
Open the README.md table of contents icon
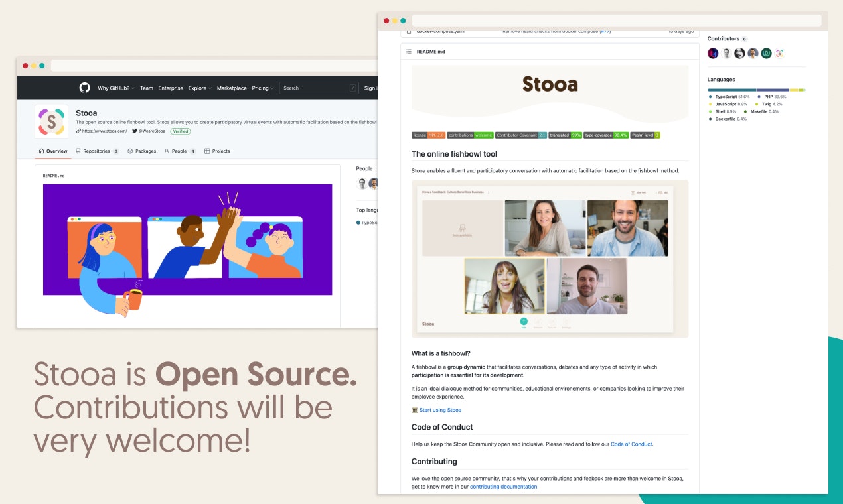(409, 51)
